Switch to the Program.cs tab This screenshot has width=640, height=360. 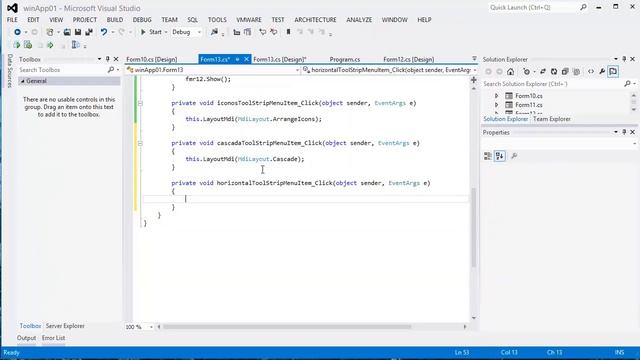345,59
